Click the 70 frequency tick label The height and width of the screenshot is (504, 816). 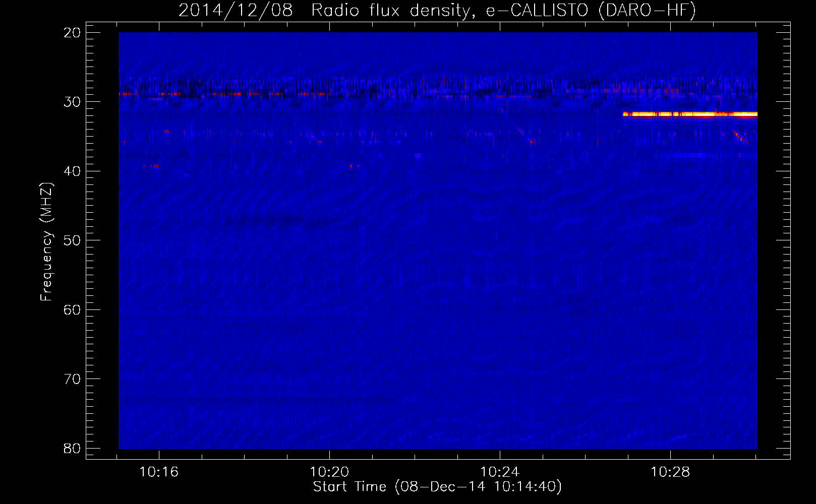(x=72, y=379)
